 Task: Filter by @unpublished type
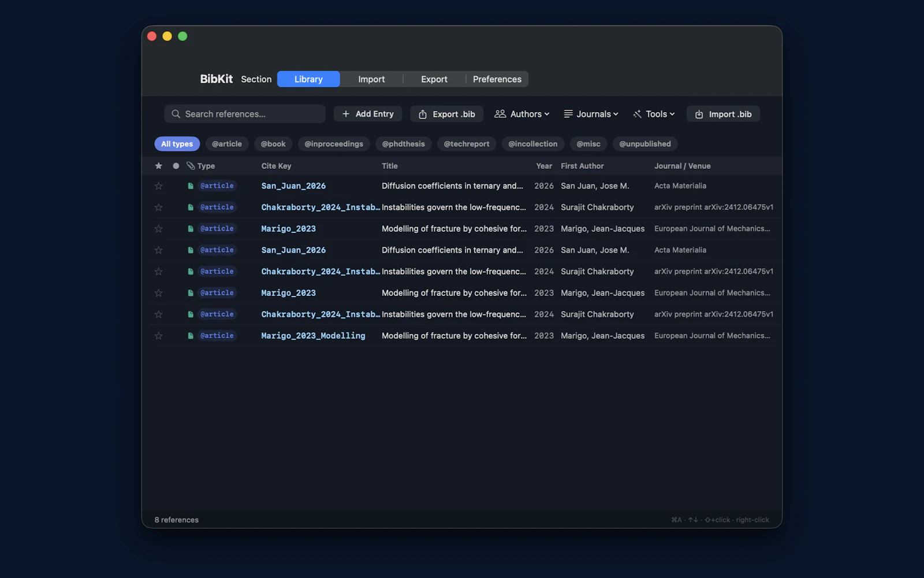click(x=645, y=144)
